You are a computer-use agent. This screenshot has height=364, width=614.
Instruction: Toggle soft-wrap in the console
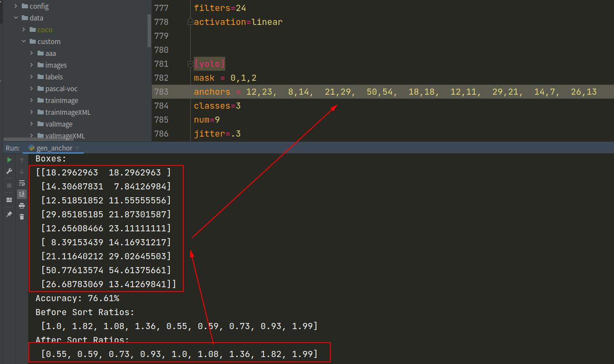pos(21,183)
